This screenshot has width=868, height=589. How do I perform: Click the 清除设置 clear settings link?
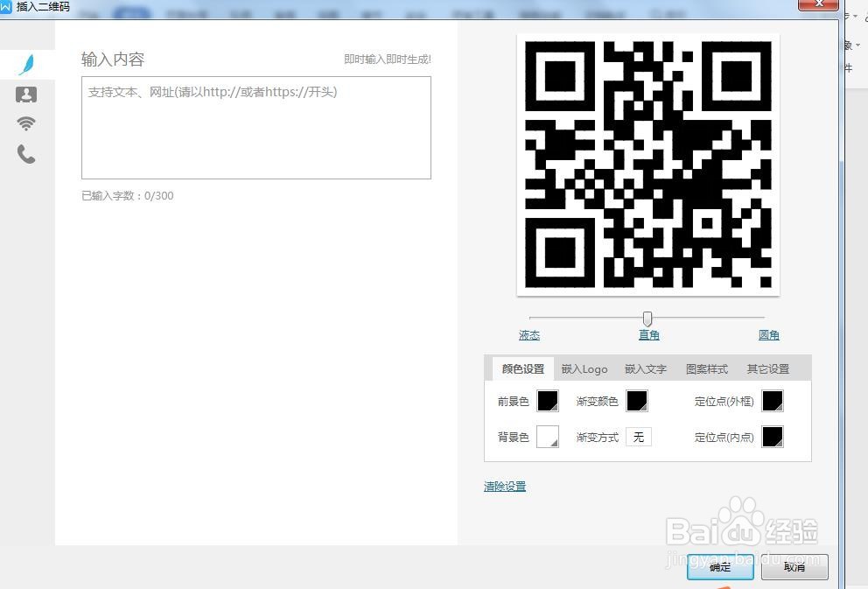[505, 487]
